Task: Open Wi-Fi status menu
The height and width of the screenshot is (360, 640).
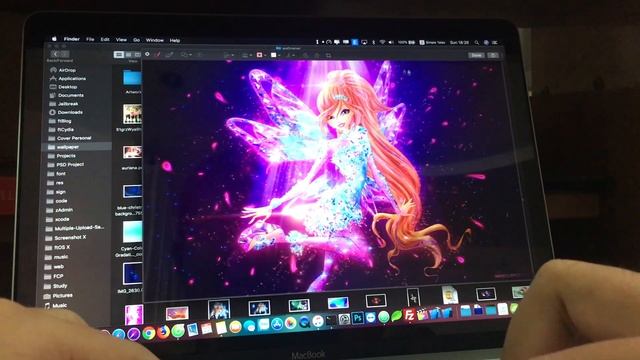Action: coord(382,42)
